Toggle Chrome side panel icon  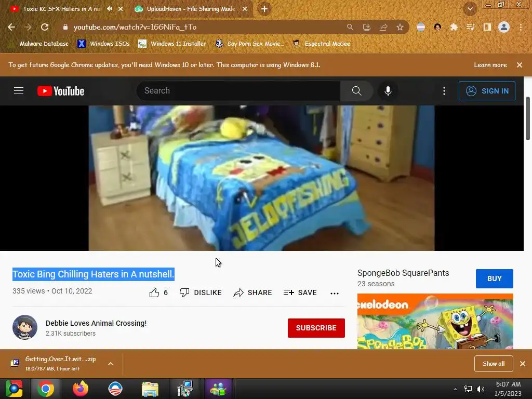487,27
